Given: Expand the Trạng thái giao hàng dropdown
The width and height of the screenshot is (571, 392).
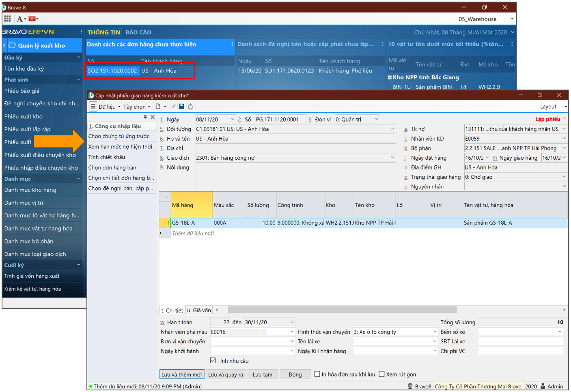Looking at the screenshot, I should click(x=564, y=177).
